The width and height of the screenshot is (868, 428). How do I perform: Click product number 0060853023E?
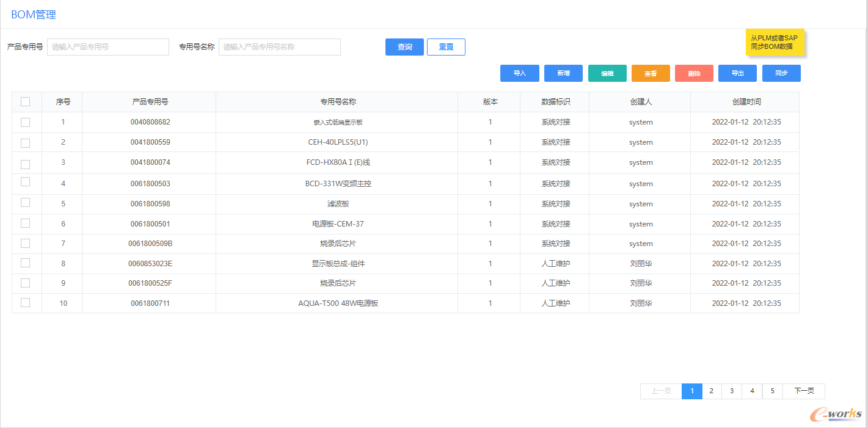(150, 264)
